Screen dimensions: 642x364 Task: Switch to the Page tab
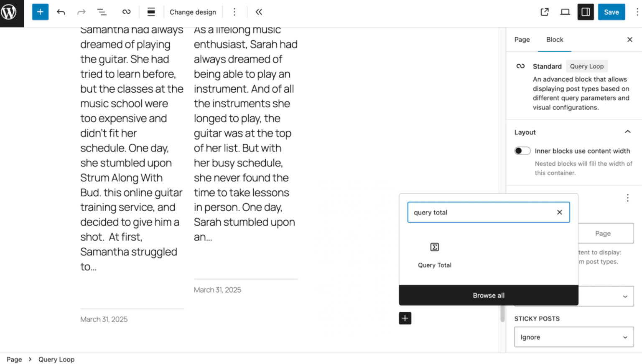pos(522,40)
